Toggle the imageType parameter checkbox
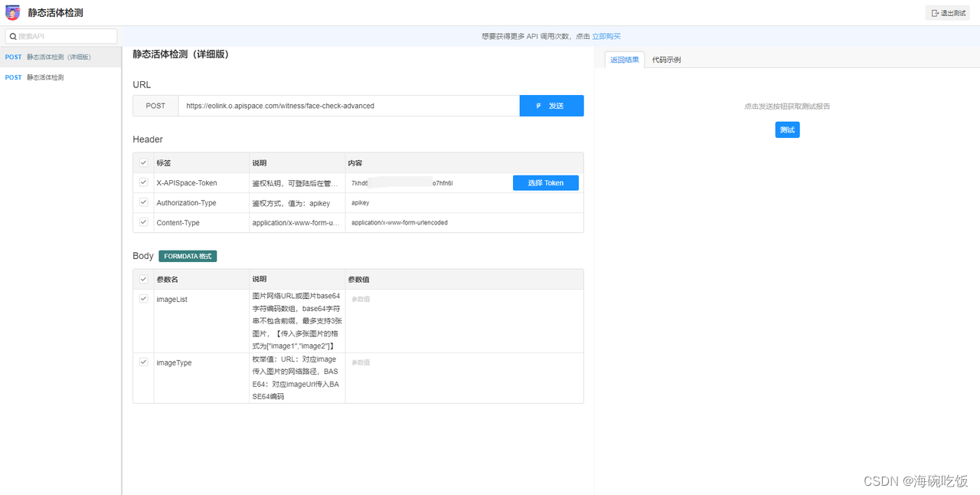Image resolution: width=980 pixels, height=495 pixels. (x=143, y=362)
